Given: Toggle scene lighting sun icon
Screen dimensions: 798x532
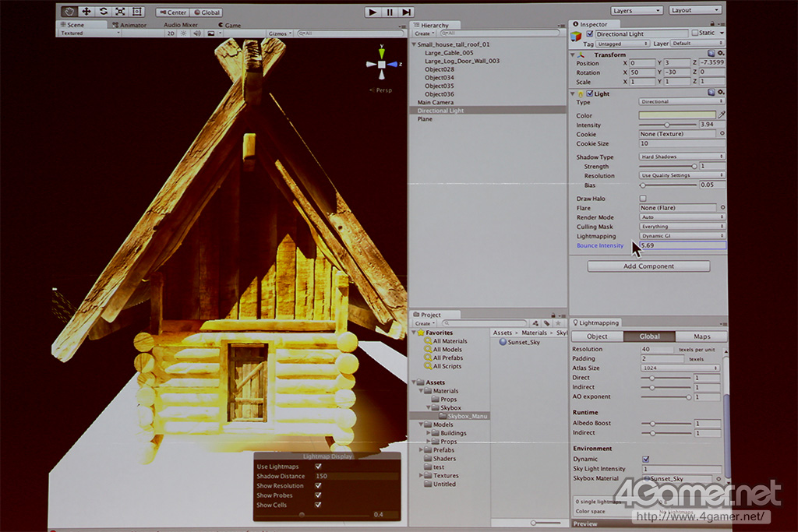Looking at the screenshot, I should point(184,33).
